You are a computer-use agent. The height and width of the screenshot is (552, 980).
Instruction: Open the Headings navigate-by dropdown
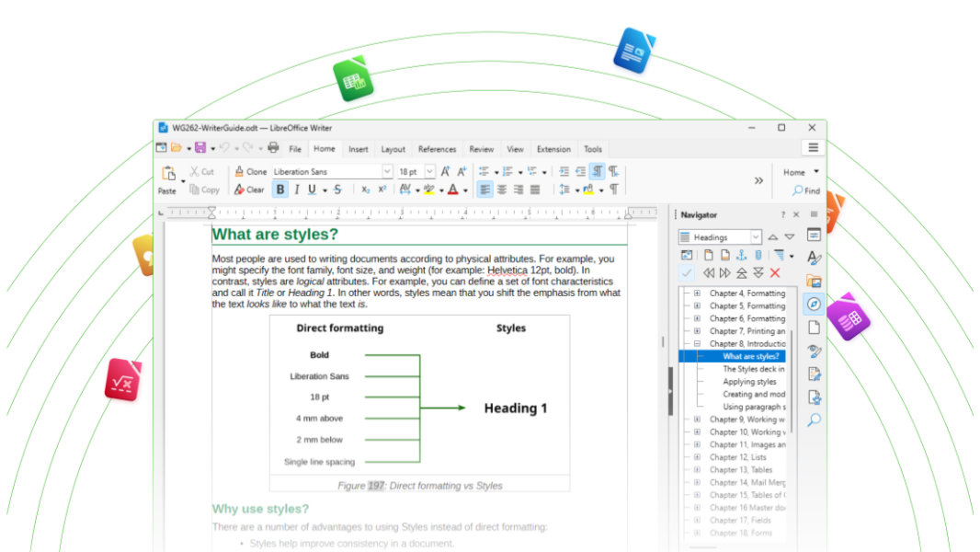756,237
